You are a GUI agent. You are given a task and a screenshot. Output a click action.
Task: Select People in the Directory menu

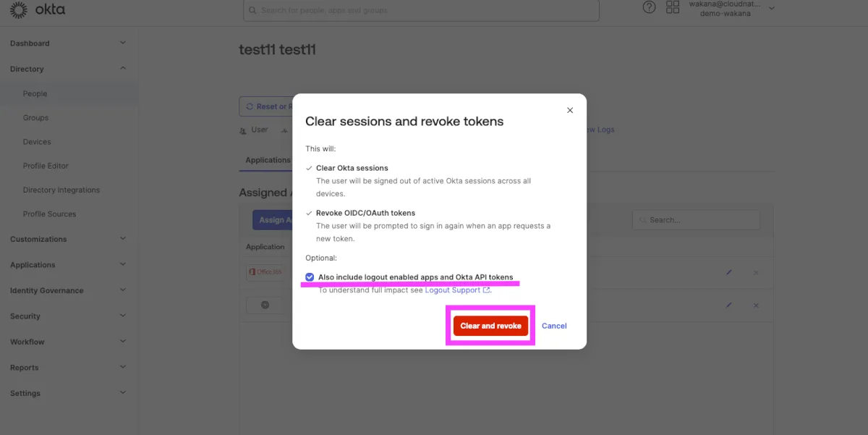pos(35,93)
